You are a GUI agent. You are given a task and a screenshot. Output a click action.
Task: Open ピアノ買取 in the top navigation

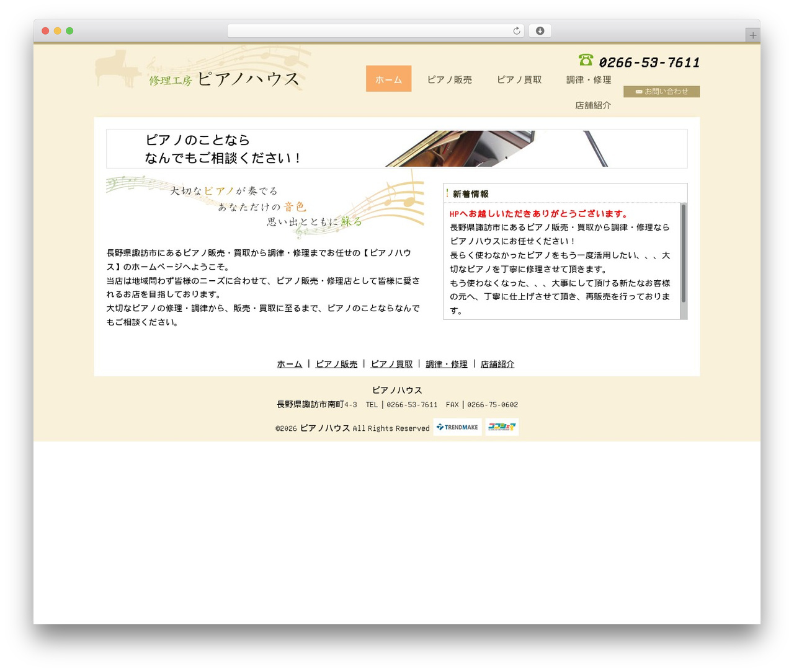pyautogui.click(x=519, y=79)
